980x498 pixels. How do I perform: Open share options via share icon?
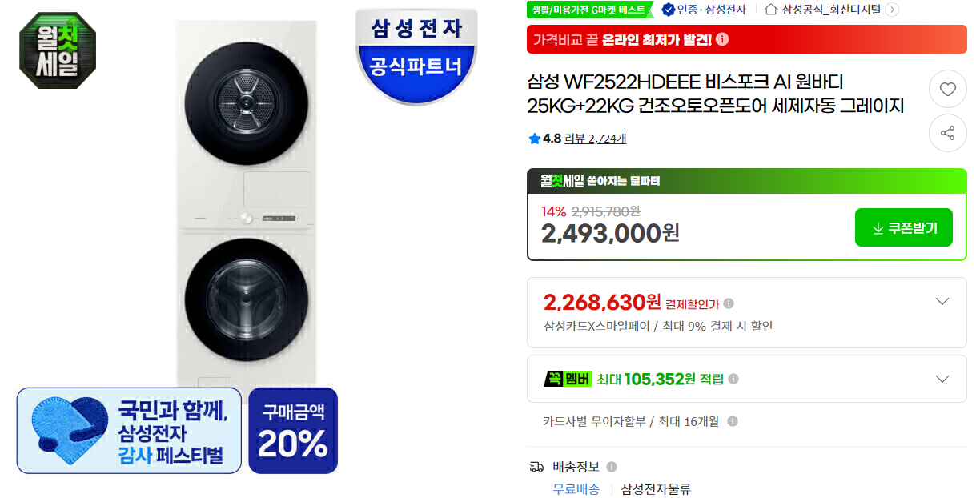[x=948, y=133]
